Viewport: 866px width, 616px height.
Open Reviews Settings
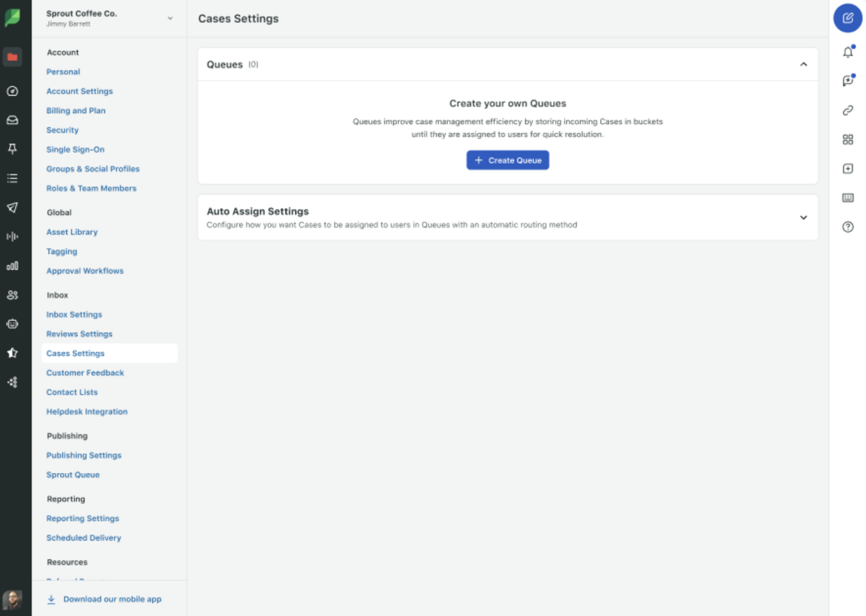(x=80, y=334)
